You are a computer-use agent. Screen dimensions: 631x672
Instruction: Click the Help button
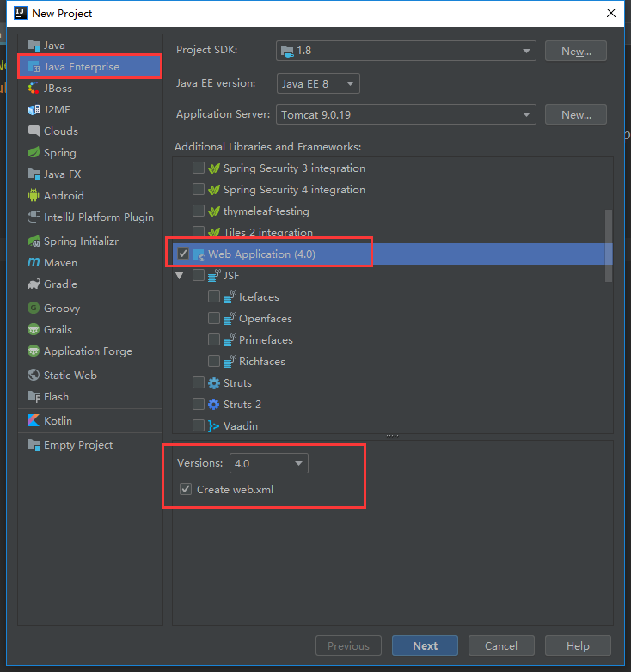pos(578,645)
